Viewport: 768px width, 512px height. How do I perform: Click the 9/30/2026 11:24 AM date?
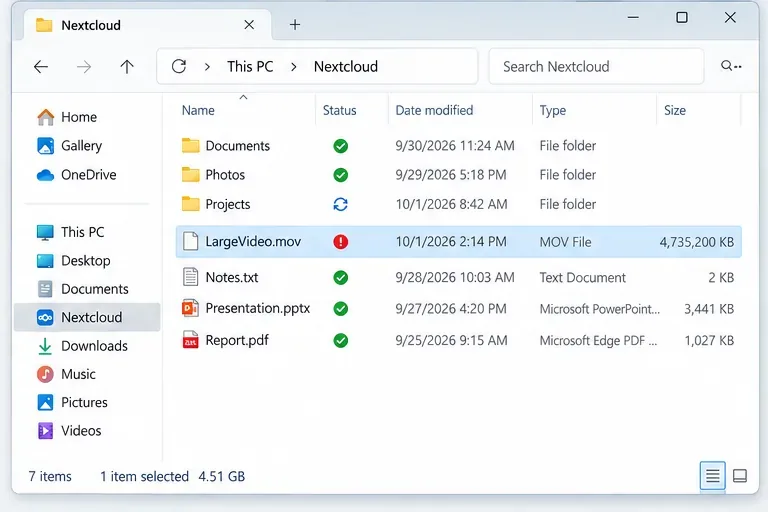point(455,146)
